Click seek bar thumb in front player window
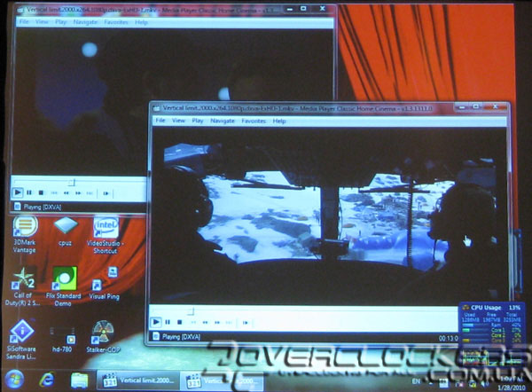The height and width of the screenshot is (392, 532). 192,311
